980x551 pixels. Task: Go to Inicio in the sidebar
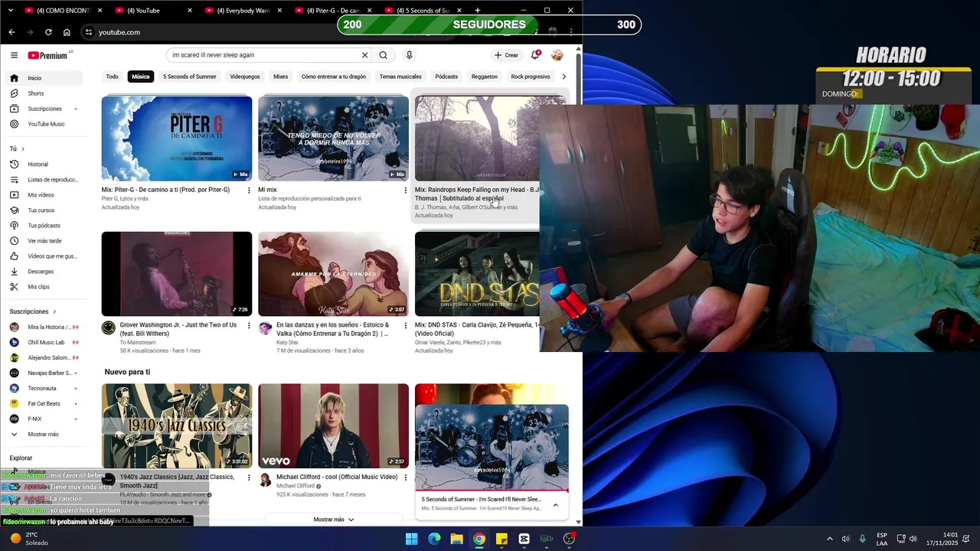click(x=44, y=78)
